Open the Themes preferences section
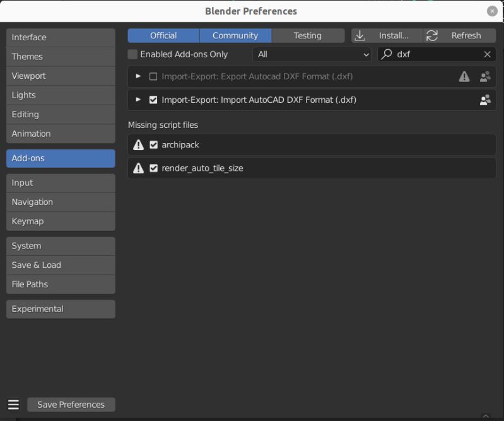The image size is (504, 421). click(61, 57)
